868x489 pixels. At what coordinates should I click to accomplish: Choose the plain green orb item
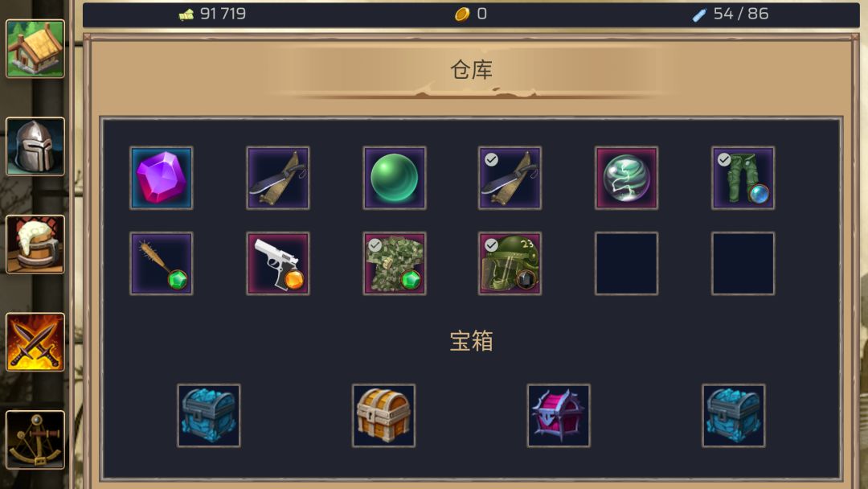coord(394,178)
